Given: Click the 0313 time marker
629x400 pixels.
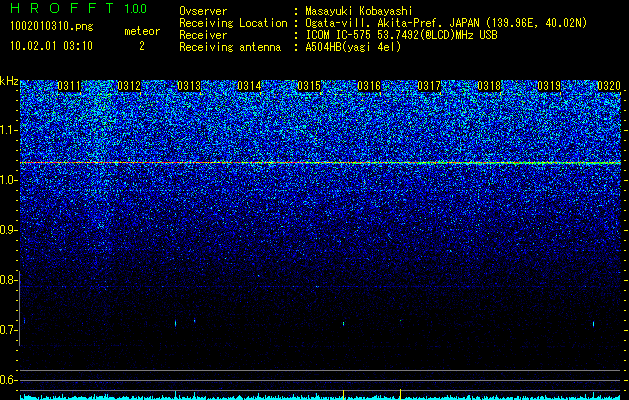Looking at the screenshot, I should pyautogui.click(x=189, y=86).
